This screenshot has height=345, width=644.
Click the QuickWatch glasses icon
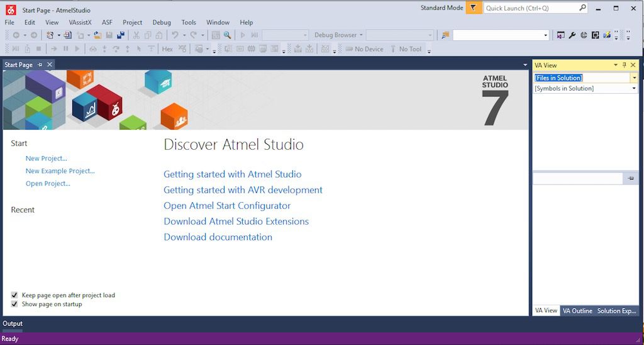click(93, 49)
